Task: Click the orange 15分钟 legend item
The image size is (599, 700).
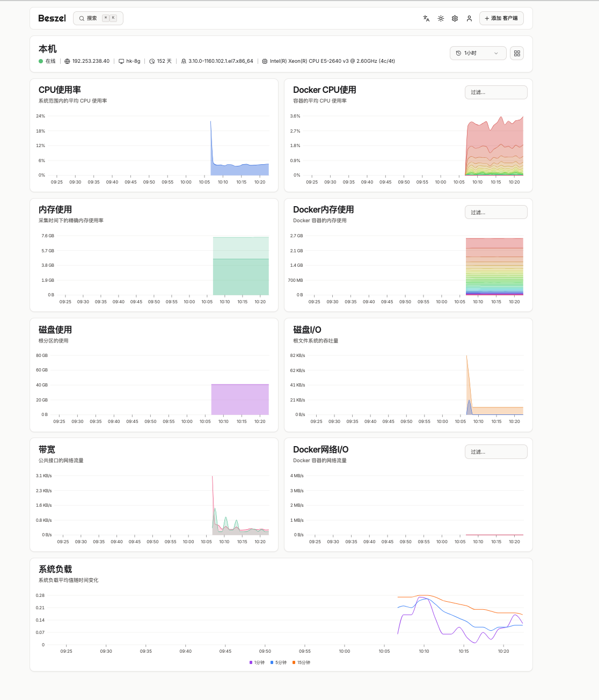Action: point(301,662)
